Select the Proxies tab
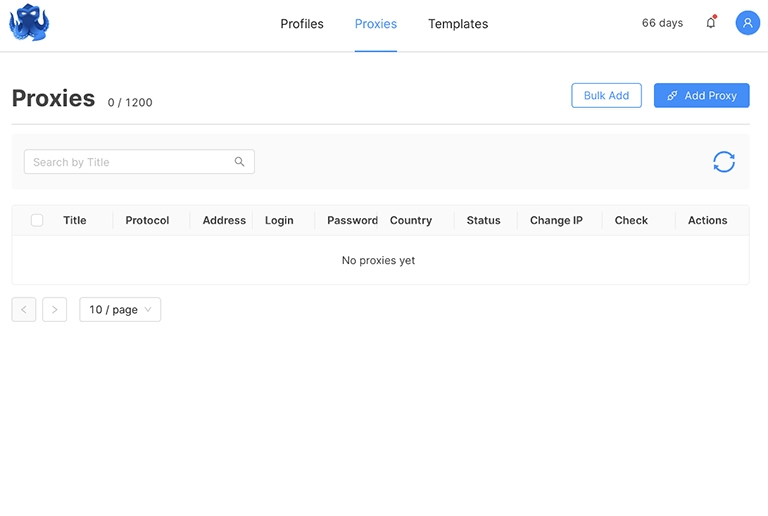This screenshot has width=768, height=516. (376, 23)
